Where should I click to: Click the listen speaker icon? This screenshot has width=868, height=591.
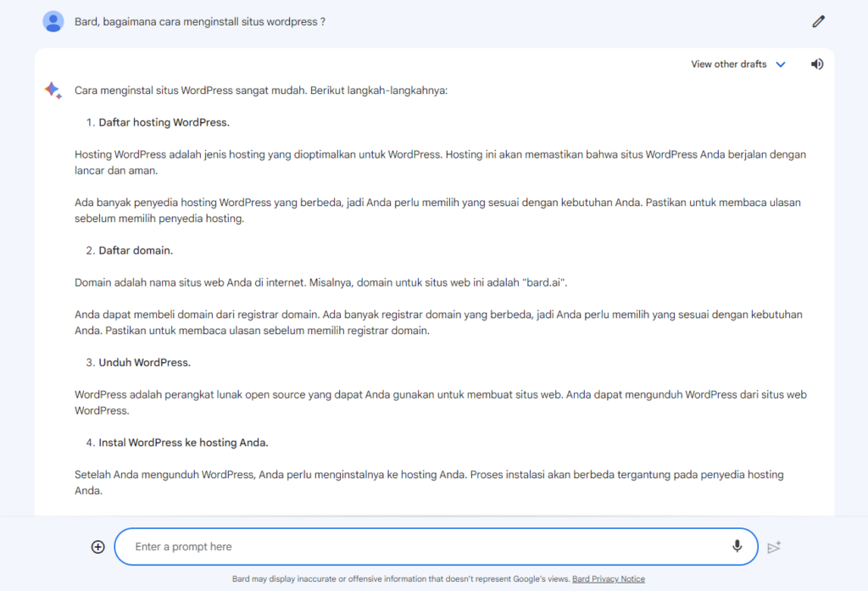[817, 64]
